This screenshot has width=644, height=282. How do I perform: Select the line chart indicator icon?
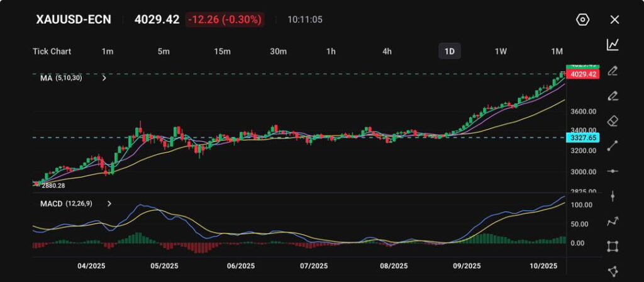click(613, 45)
